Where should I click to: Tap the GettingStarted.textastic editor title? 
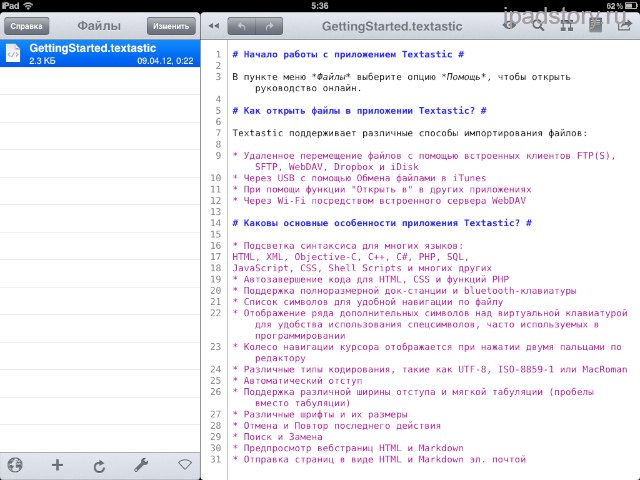click(x=392, y=27)
